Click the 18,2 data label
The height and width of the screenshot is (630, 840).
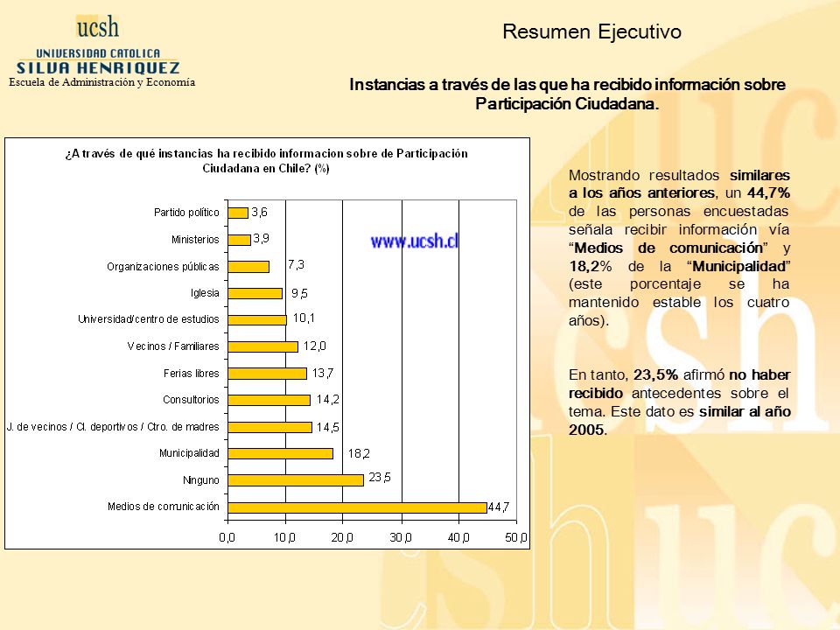359,454
